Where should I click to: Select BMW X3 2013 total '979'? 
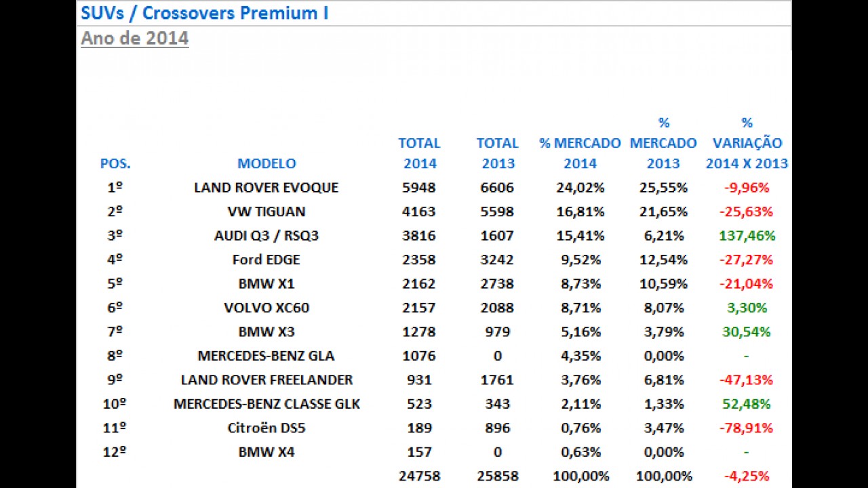click(497, 332)
